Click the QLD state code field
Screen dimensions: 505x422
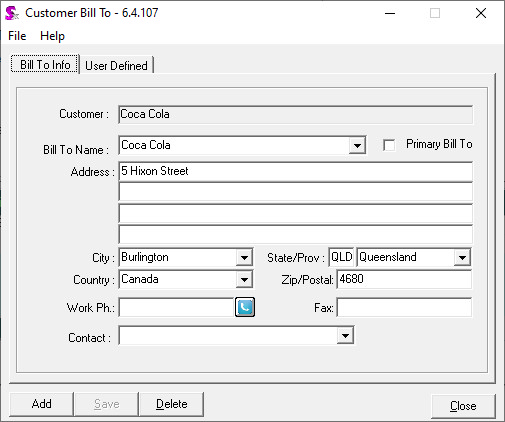pyautogui.click(x=341, y=257)
